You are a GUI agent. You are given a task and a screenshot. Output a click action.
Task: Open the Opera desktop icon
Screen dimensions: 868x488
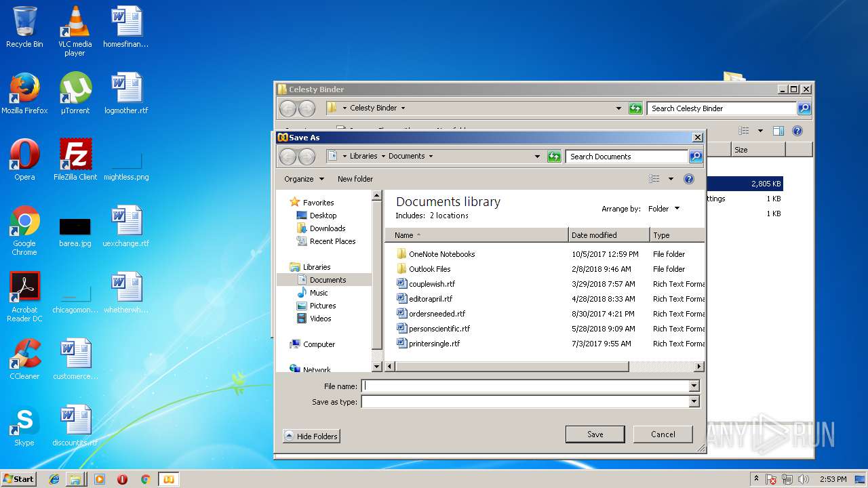point(24,160)
